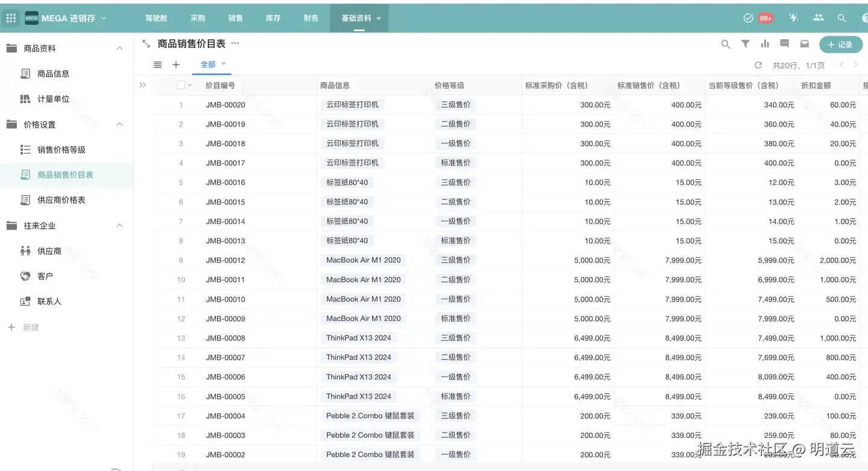Image resolution: width=868 pixels, height=471 pixels.
Task: Open the MEGA 进销存 app name dropdown
Action: (103, 18)
